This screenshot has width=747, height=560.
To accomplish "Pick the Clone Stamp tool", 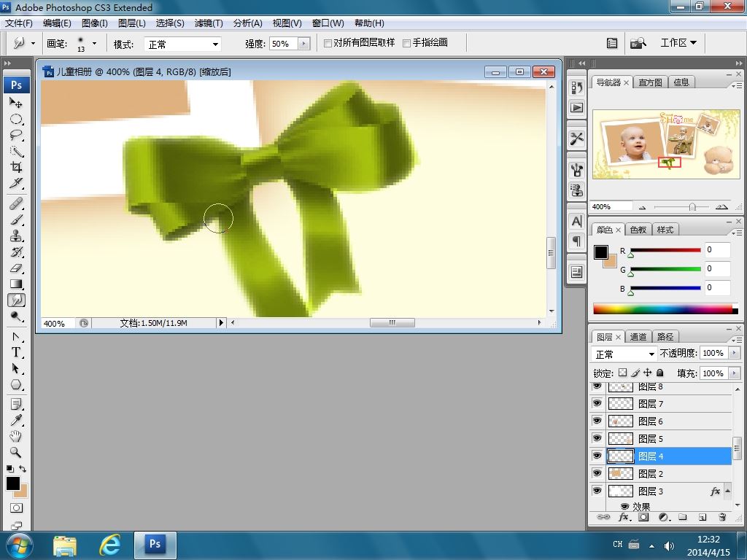I will tap(16, 236).
